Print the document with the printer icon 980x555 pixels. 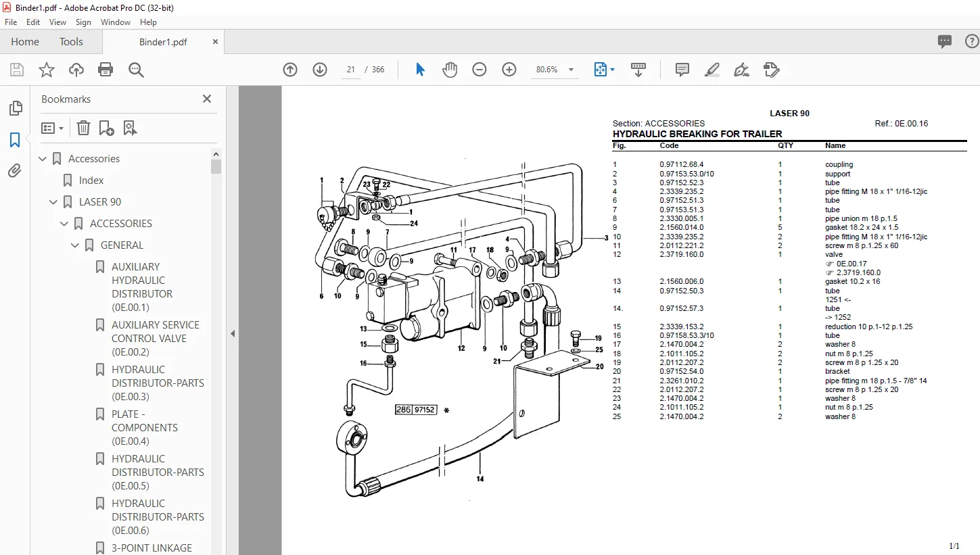pyautogui.click(x=106, y=70)
